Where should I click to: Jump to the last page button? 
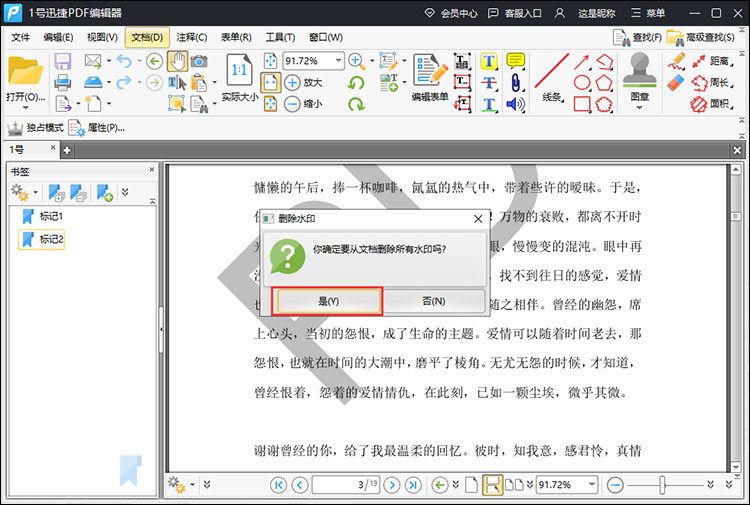(413, 485)
